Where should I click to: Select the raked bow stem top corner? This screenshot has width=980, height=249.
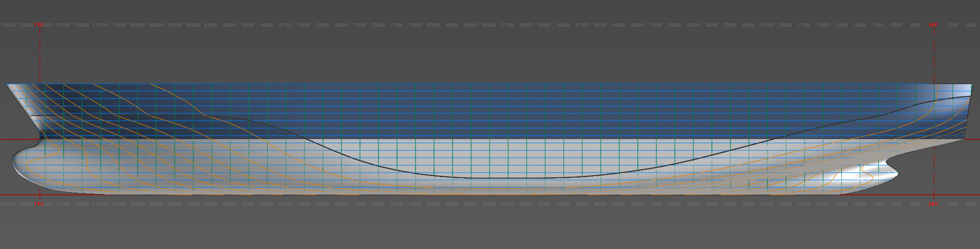click(x=7, y=85)
